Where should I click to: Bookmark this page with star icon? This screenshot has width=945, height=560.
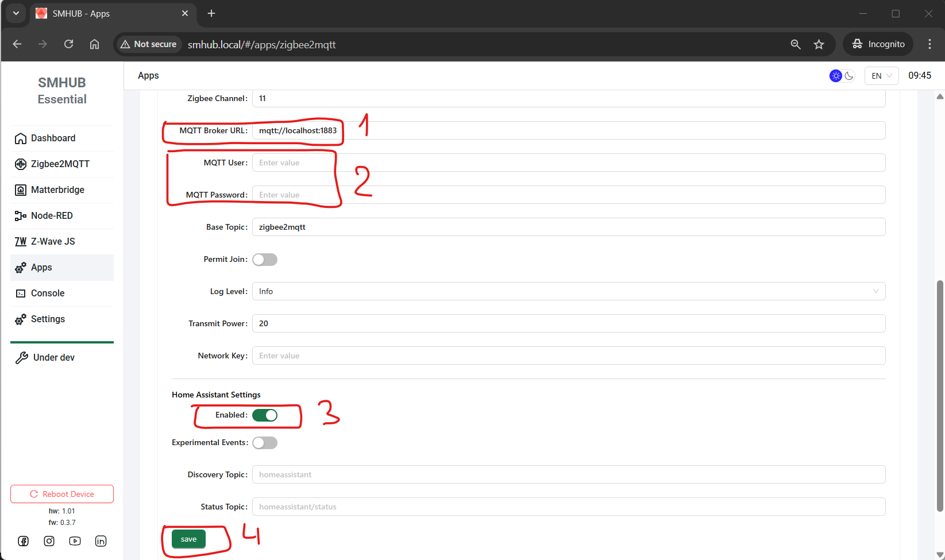(819, 44)
